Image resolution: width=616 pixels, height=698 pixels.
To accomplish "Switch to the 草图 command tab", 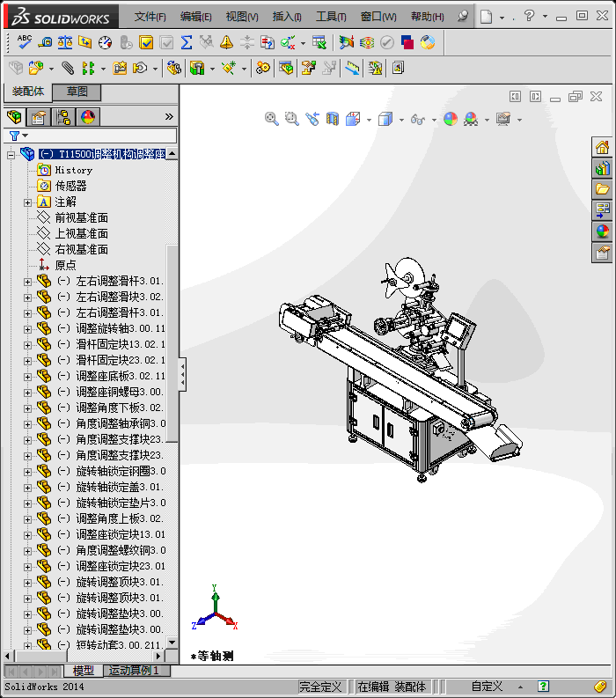I will pyautogui.click(x=77, y=92).
